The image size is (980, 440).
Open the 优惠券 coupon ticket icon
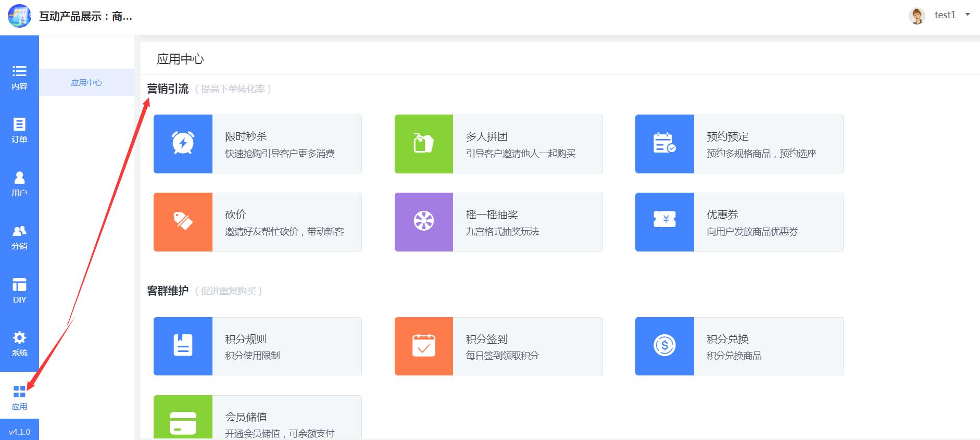(664, 219)
